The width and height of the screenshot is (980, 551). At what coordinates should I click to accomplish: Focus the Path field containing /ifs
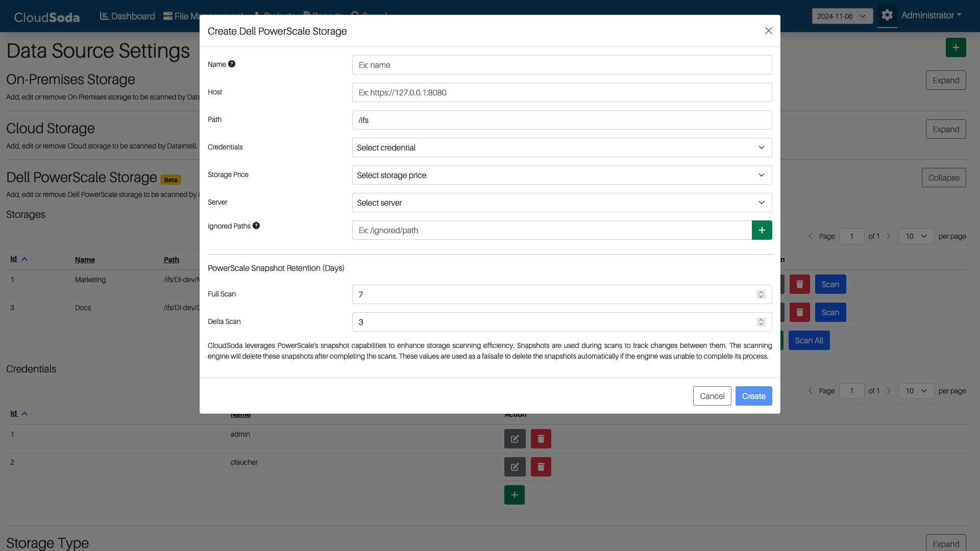561,120
